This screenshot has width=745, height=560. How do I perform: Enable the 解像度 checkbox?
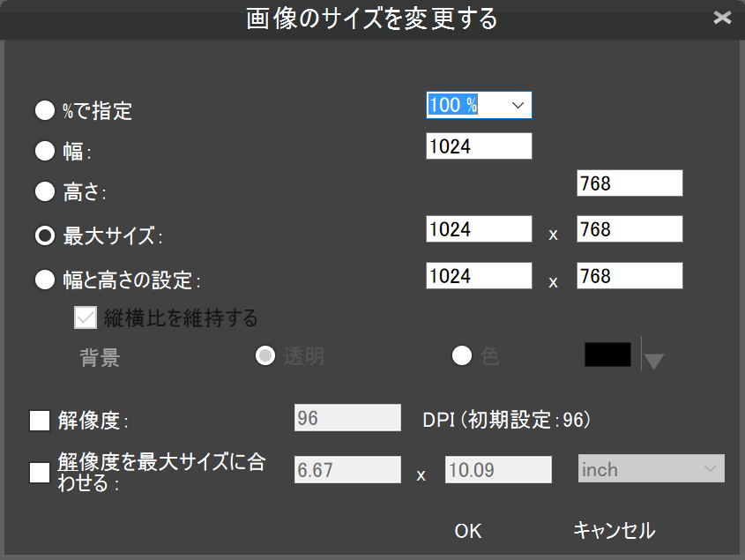pos(40,421)
